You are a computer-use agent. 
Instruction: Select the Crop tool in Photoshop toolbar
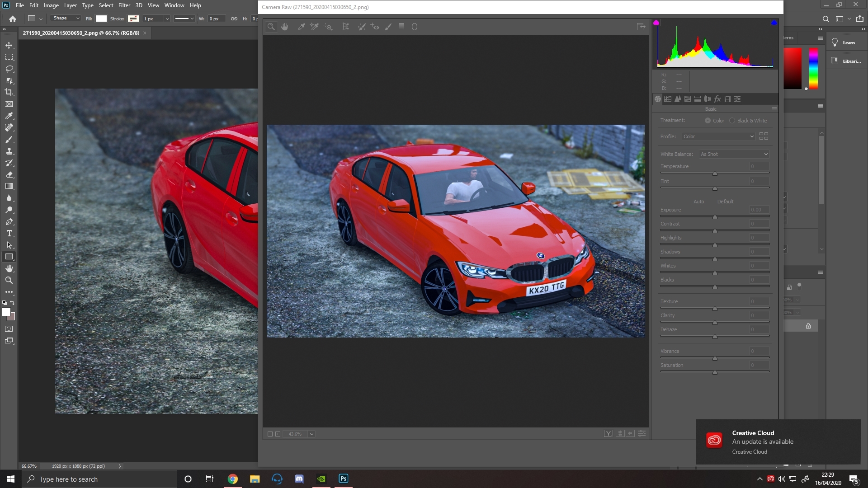(x=9, y=92)
